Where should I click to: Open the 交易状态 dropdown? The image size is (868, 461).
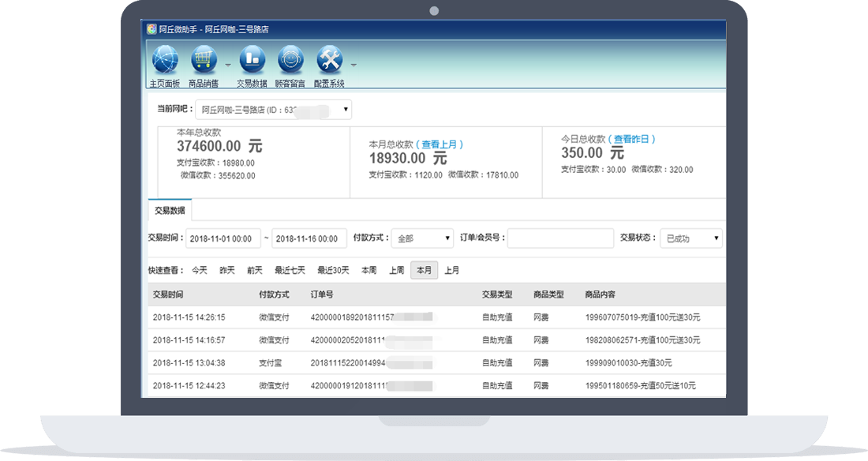pyautogui.click(x=690, y=238)
